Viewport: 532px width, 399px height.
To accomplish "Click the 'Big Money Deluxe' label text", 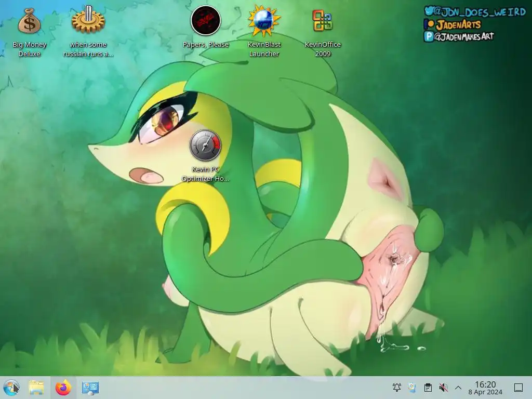I will pyautogui.click(x=29, y=49).
